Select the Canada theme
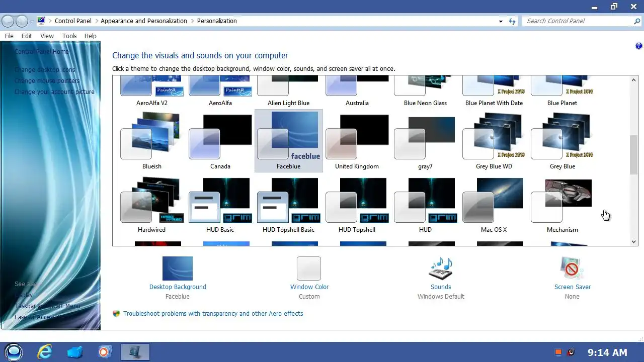The width and height of the screenshot is (644, 362). (220, 141)
